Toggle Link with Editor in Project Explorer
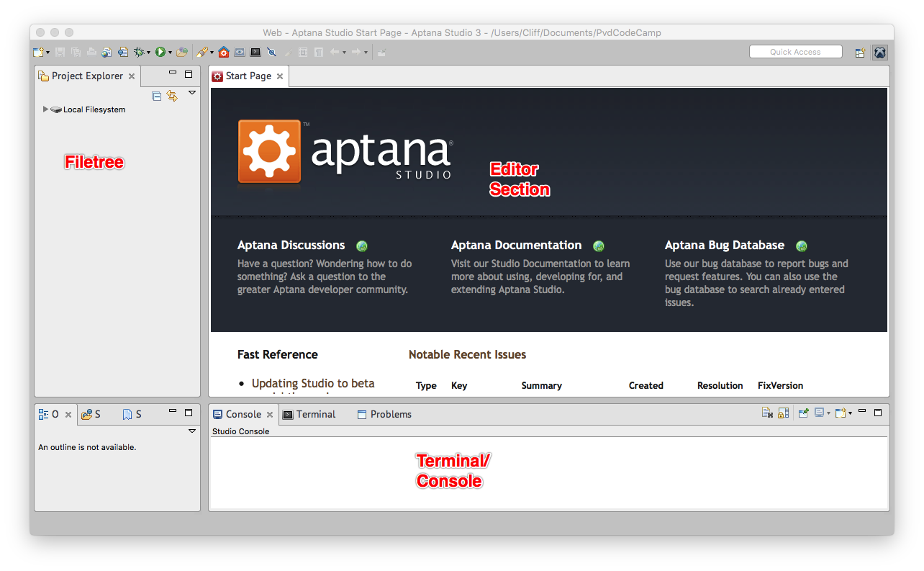The width and height of the screenshot is (924, 571). point(172,95)
